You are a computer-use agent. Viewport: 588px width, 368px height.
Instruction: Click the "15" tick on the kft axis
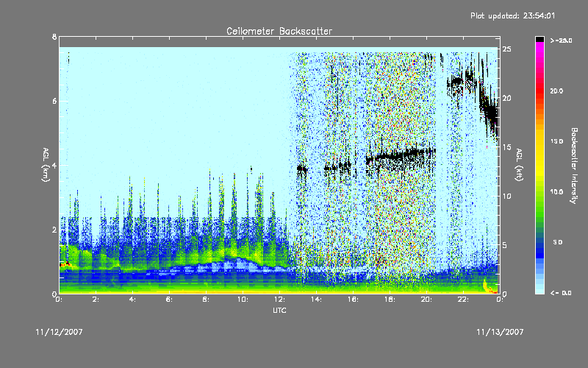[507, 147]
